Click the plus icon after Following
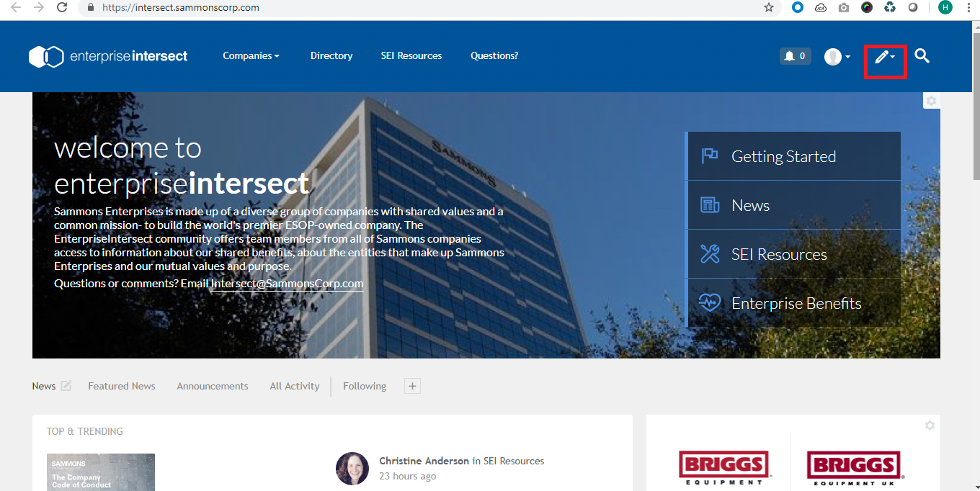The image size is (980, 491). pos(412,386)
